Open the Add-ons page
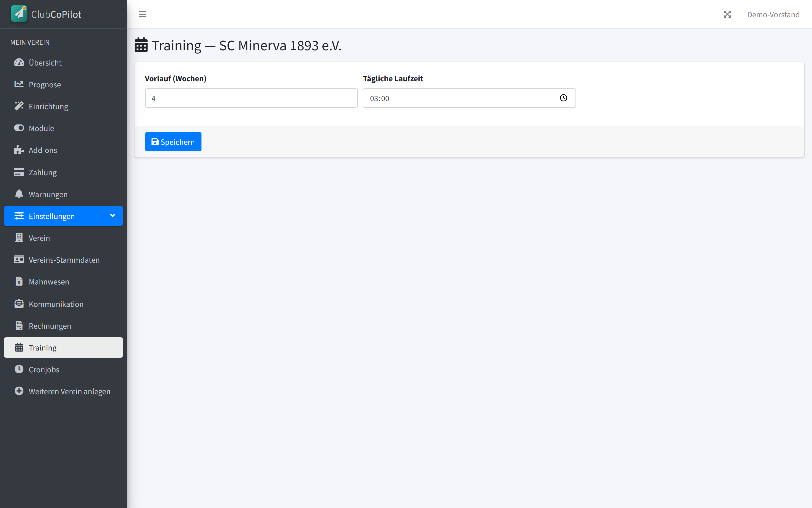Screen dimensions: 812x508 63,150
